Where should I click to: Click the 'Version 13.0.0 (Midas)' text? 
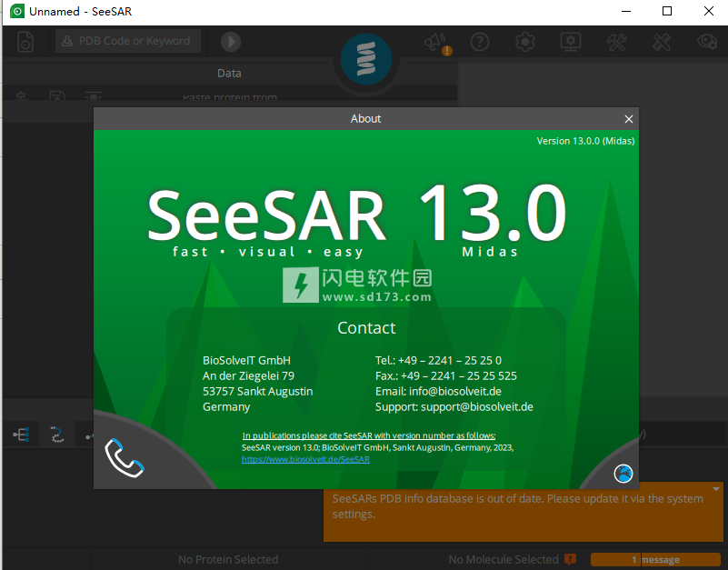[x=585, y=141]
